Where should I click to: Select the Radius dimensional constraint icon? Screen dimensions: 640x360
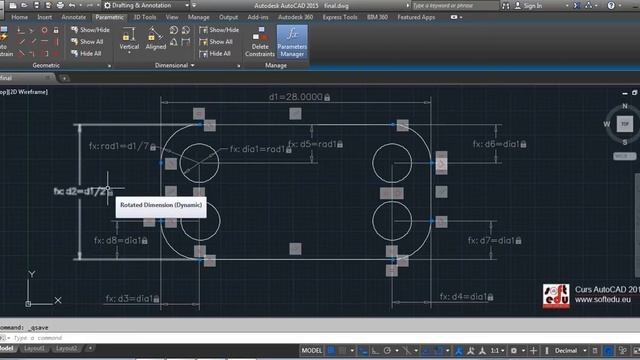tap(173, 30)
